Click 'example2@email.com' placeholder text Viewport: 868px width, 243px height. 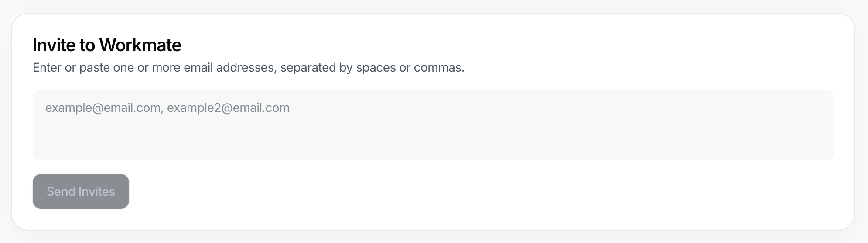(228, 108)
